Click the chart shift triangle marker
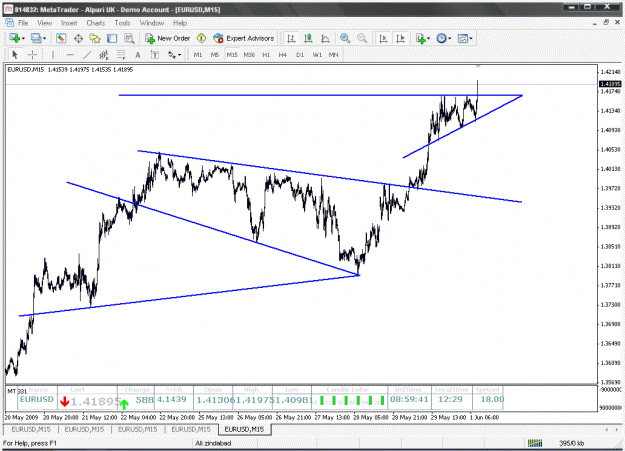Screen dimensions: 625x451 tap(478, 66)
